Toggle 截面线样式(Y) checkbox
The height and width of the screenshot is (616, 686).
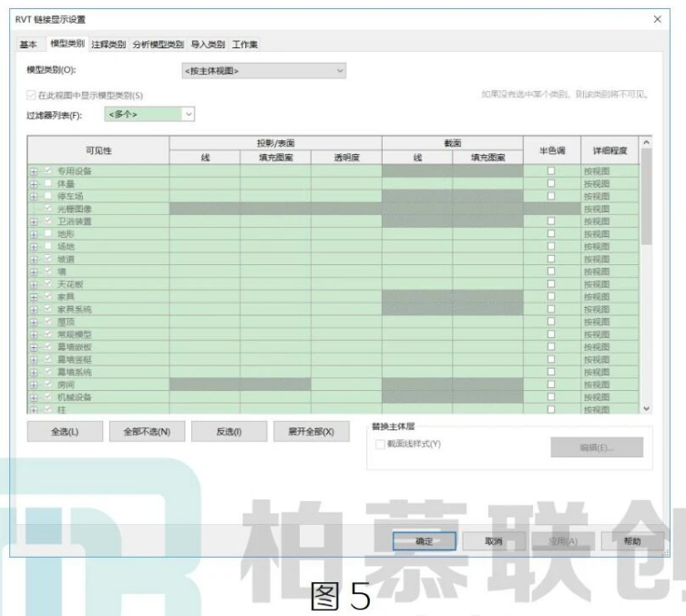point(380,445)
